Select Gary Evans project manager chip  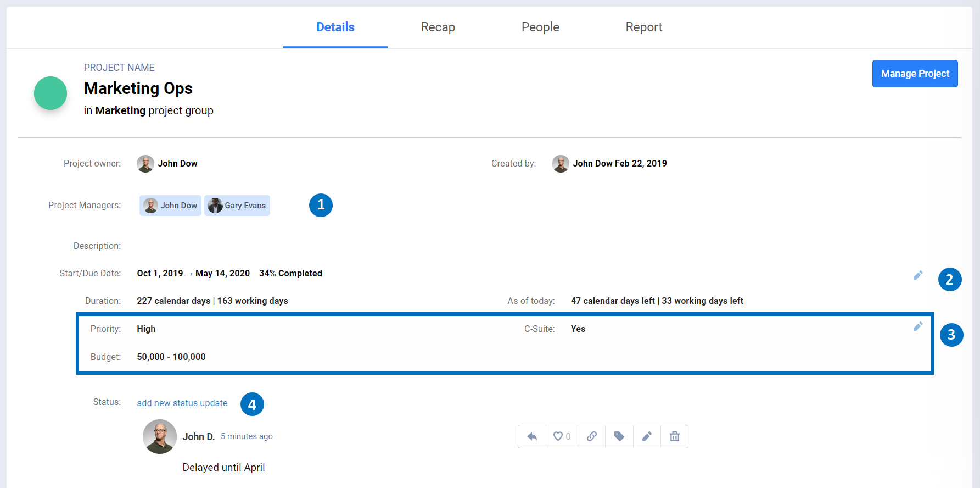[237, 206]
